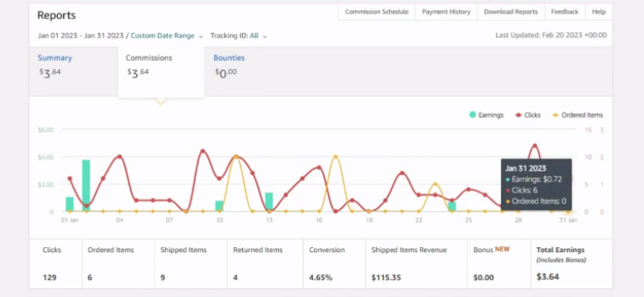Open the Feedback link
This screenshot has height=297, width=644.
coord(565,12)
